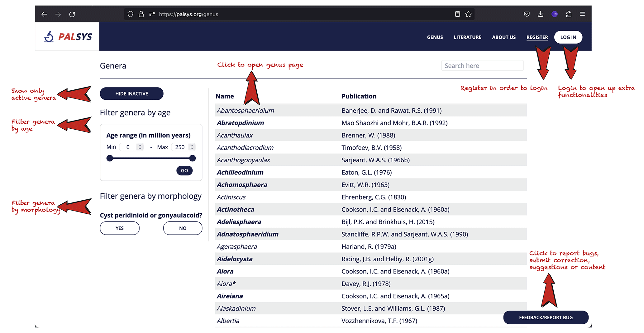The image size is (644, 333).
Task: Click the browser back arrow
Action: coord(44,14)
